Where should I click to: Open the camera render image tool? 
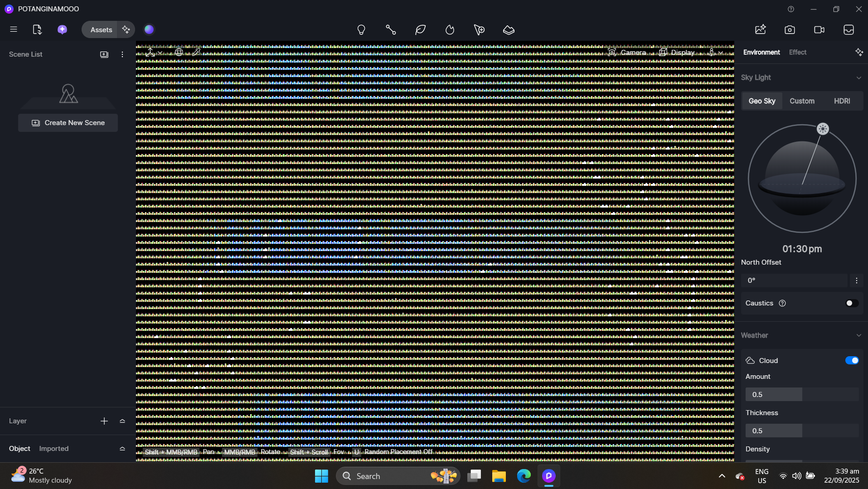tap(790, 29)
